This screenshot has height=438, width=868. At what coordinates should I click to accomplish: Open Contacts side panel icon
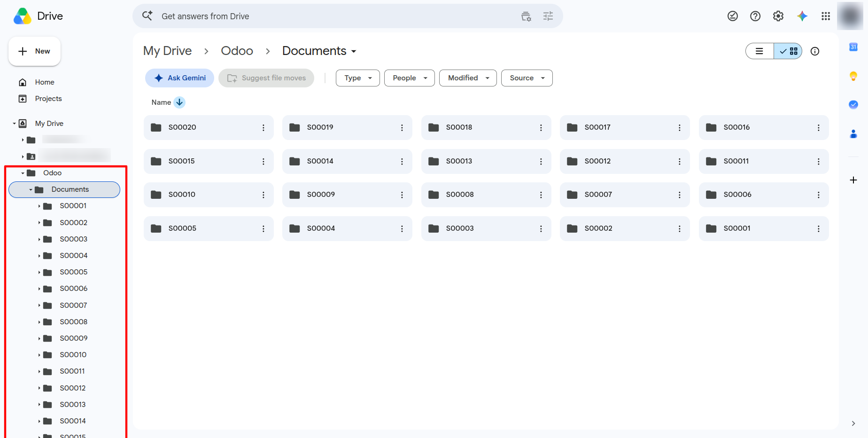pyautogui.click(x=853, y=134)
